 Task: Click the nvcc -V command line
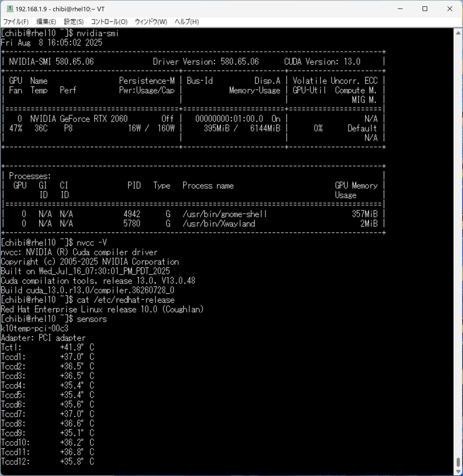click(91, 243)
